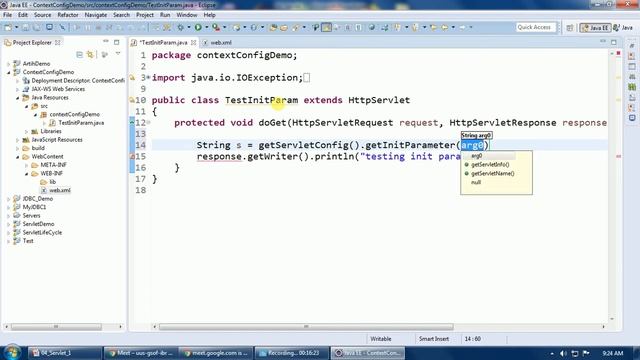Expand the JDBC_Demo project node
The height and width of the screenshot is (360, 640).
tap(9, 199)
